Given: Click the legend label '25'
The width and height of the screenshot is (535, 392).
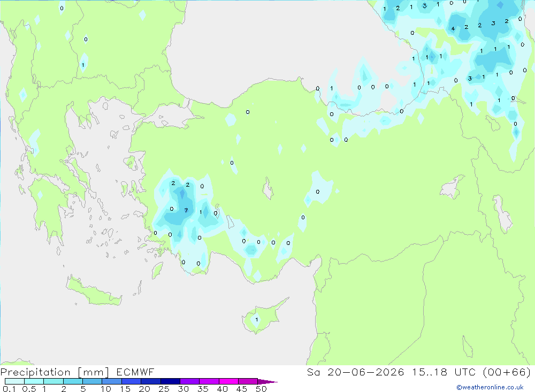Looking at the screenshot, I should tap(164, 389).
